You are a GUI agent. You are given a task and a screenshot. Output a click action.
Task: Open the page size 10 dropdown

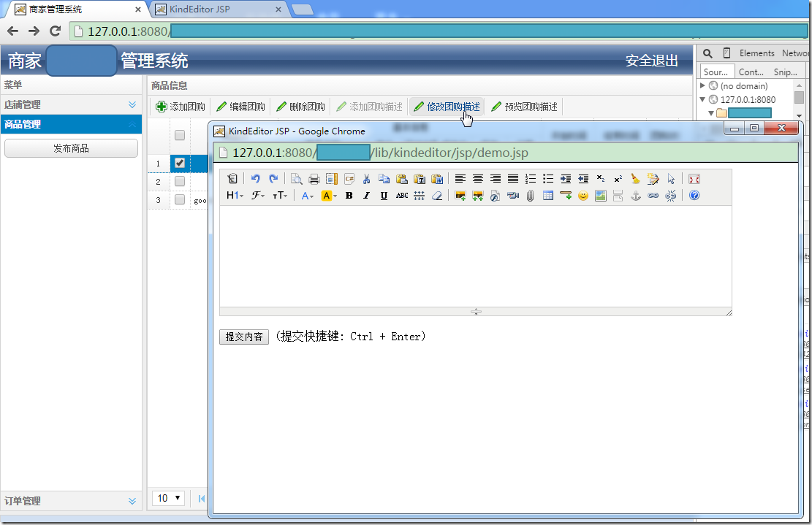click(x=168, y=498)
